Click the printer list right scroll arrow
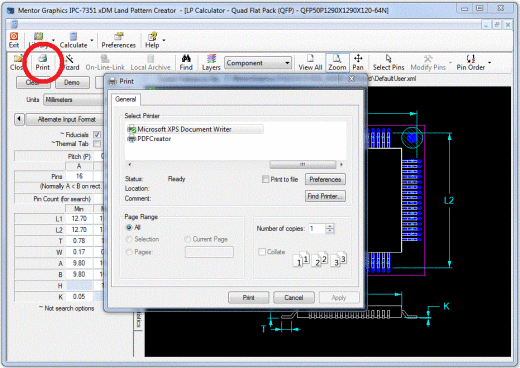The width and height of the screenshot is (520, 368). point(341,164)
